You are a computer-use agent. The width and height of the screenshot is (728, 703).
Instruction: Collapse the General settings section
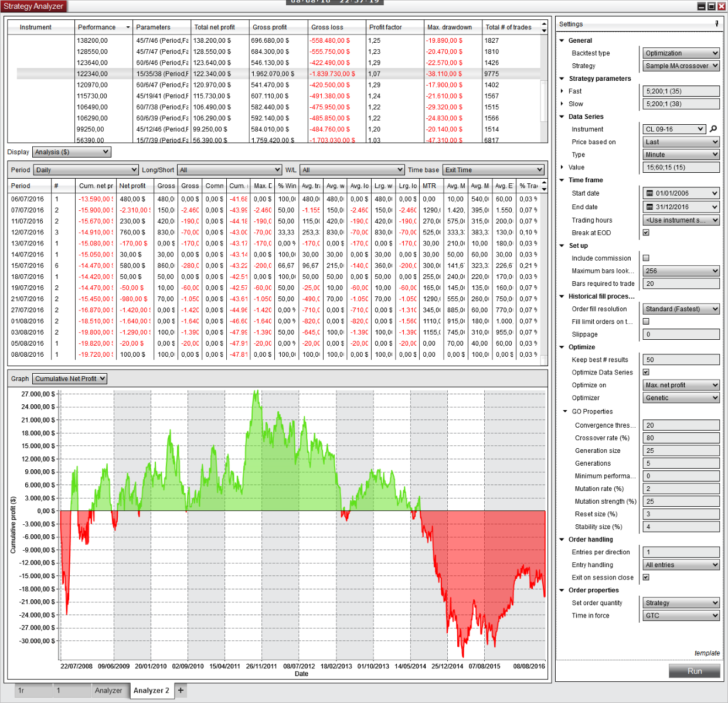click(562, 40)
